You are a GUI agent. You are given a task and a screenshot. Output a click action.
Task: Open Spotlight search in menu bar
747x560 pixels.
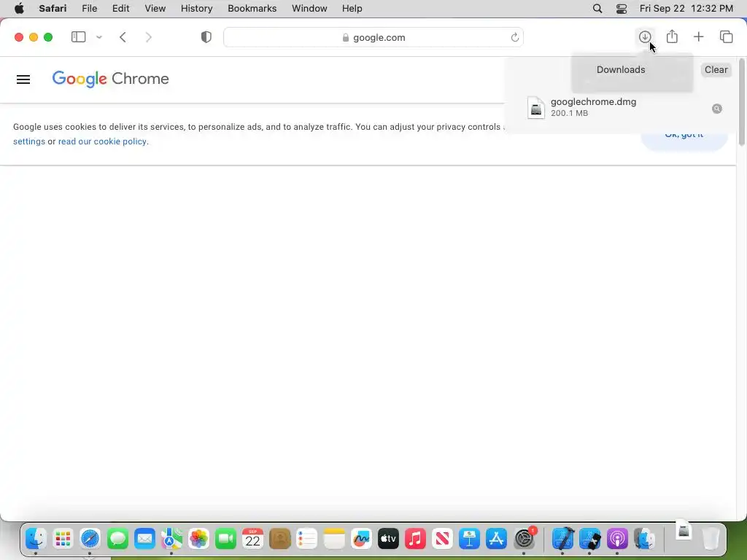[x=597, y=9]
